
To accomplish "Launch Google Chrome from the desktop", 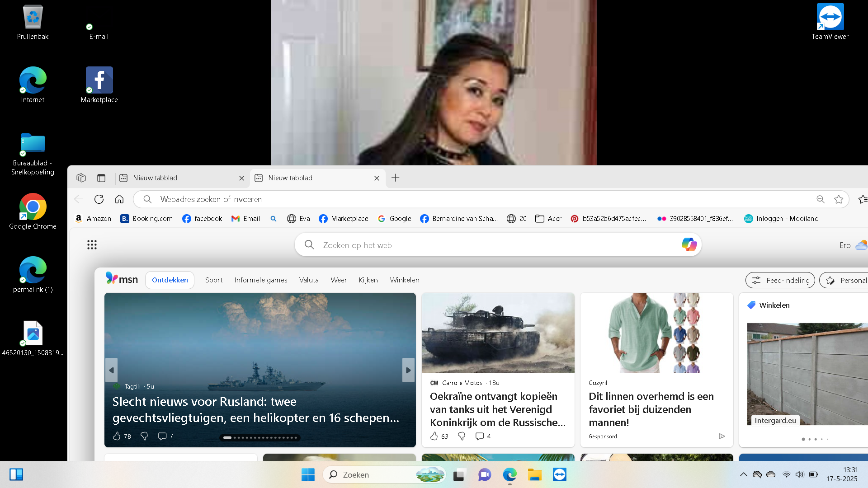I will pyautogui.click(x=33, y=212).
